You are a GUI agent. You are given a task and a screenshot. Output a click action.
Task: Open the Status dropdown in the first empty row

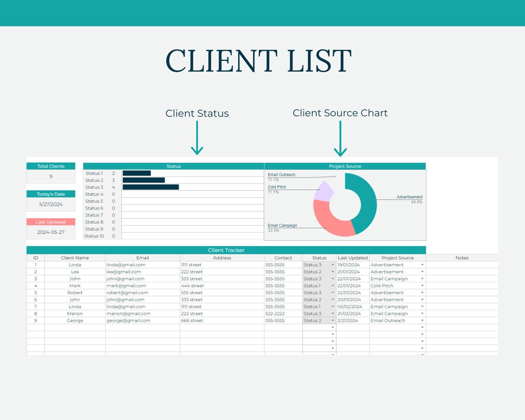[332, 327]
